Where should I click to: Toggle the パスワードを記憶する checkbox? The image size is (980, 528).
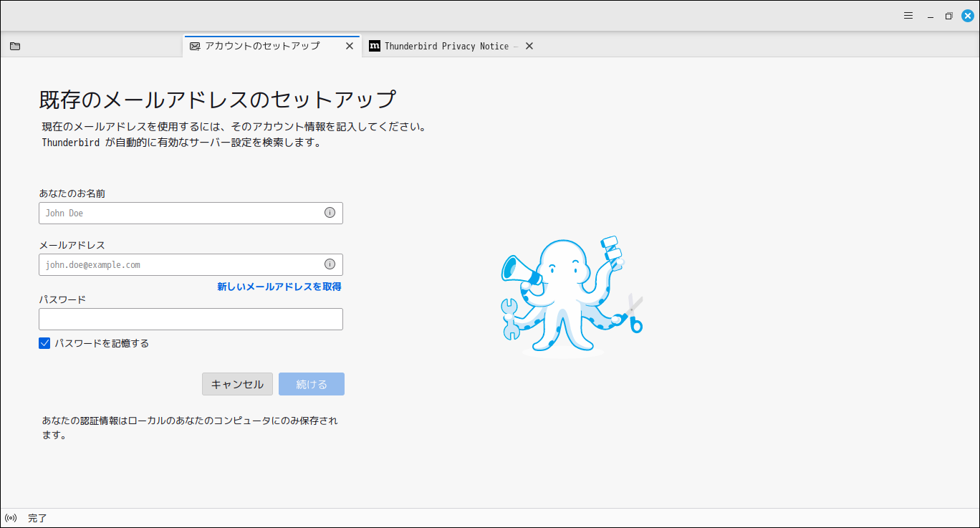tap(44, 343)
